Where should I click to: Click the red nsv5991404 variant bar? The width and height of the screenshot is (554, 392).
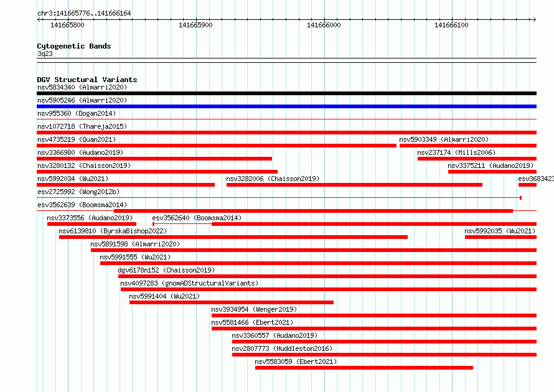[x=232, y=302]
